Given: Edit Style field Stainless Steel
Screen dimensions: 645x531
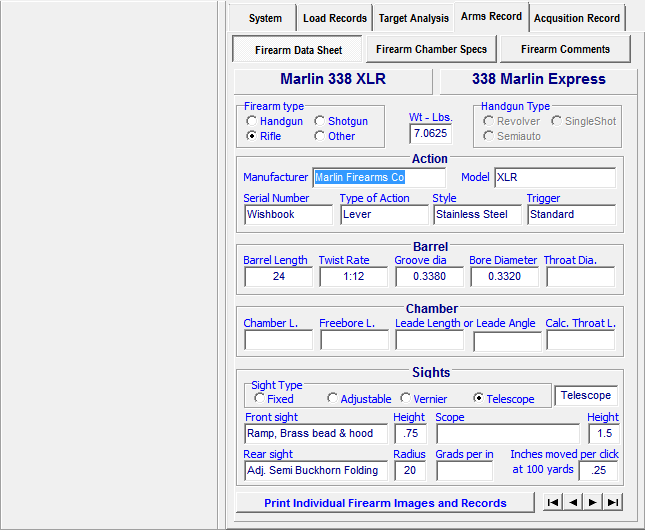Looking at the screenshot, I should [x=477, y=214].
